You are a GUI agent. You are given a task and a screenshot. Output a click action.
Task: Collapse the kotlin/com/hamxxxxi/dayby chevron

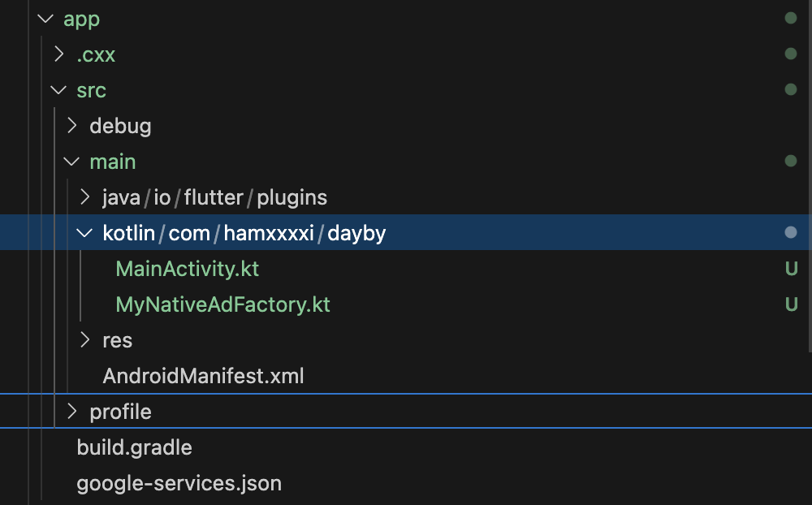84,233
